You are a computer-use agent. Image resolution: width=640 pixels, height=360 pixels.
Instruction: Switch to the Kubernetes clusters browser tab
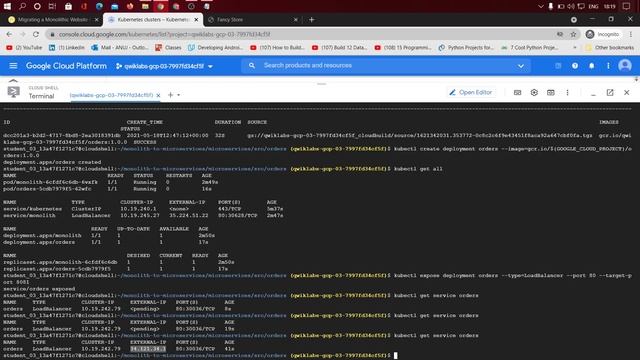[153, 20]
